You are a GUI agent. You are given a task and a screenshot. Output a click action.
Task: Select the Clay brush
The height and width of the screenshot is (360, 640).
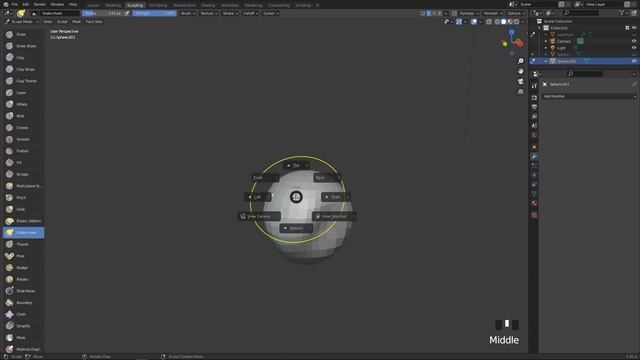pyautogui.click(x=23, y=58)
